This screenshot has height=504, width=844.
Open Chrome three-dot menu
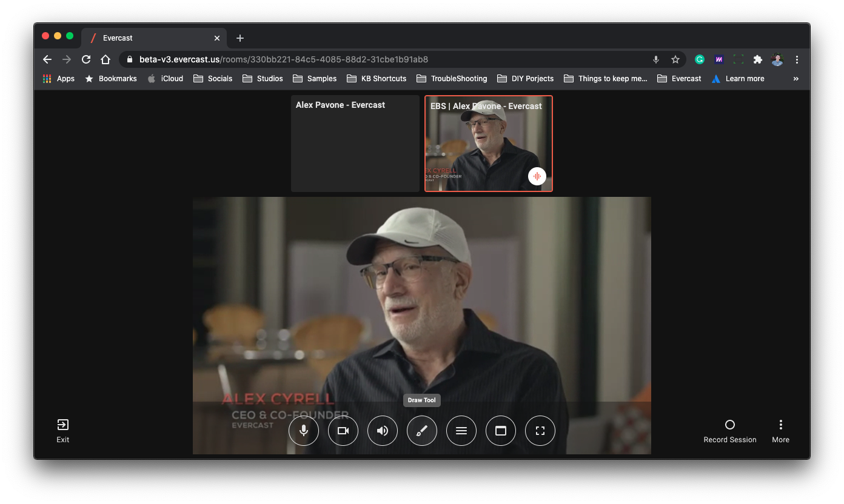point(797,59)
